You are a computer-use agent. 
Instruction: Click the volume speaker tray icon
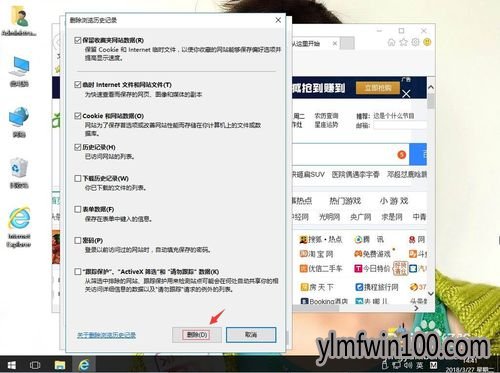click(408, 365)
